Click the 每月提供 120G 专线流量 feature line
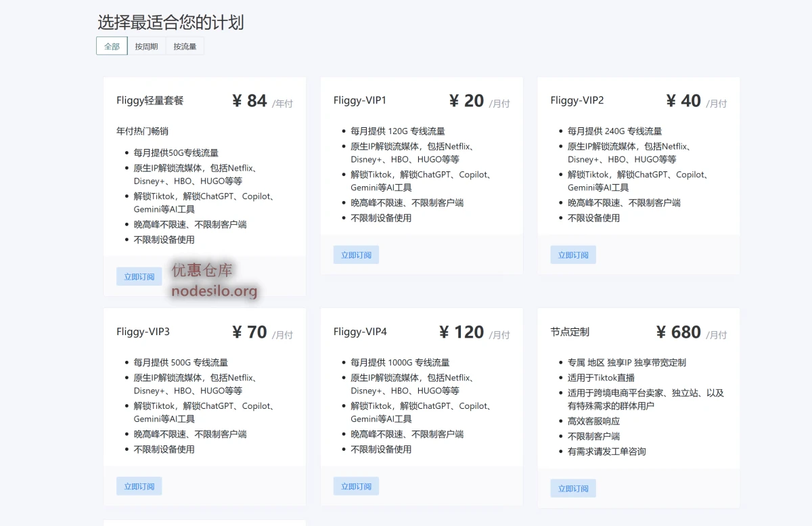Viewport: 812px width, 526px height. (398, 131)
